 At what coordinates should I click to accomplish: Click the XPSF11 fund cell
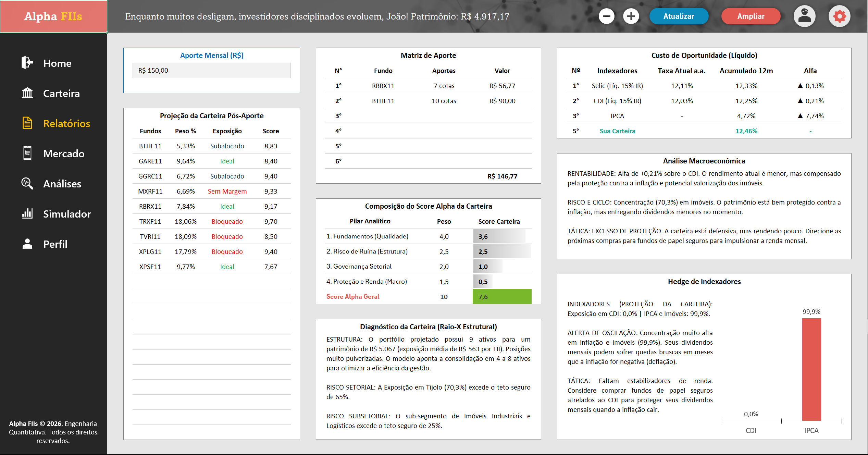pyautogui.click(x=150, y=267)
